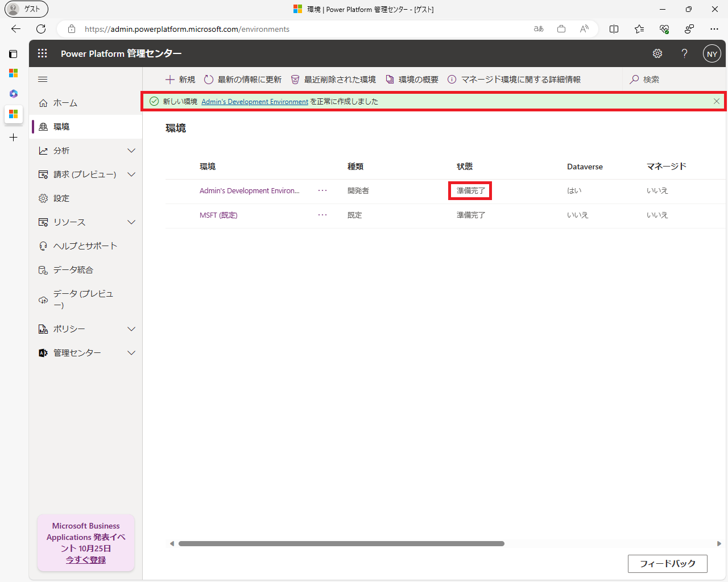
Task: Sort by the マネージド column header
Action: [x=667, y=167]
